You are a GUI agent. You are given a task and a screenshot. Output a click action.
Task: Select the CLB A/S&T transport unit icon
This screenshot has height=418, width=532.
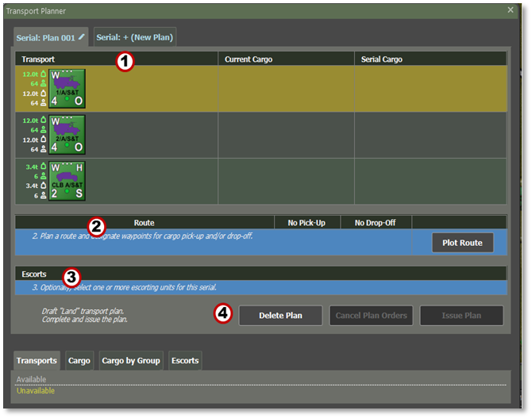[67, 181]
